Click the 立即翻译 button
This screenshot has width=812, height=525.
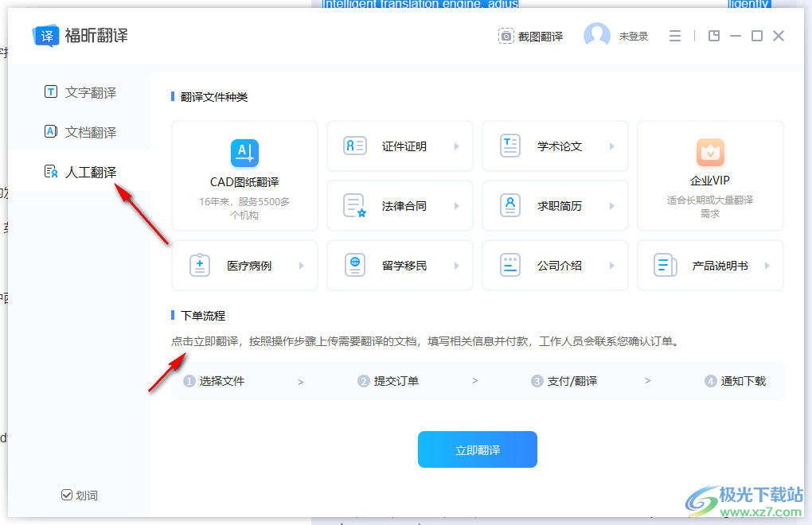pos(478,449)
